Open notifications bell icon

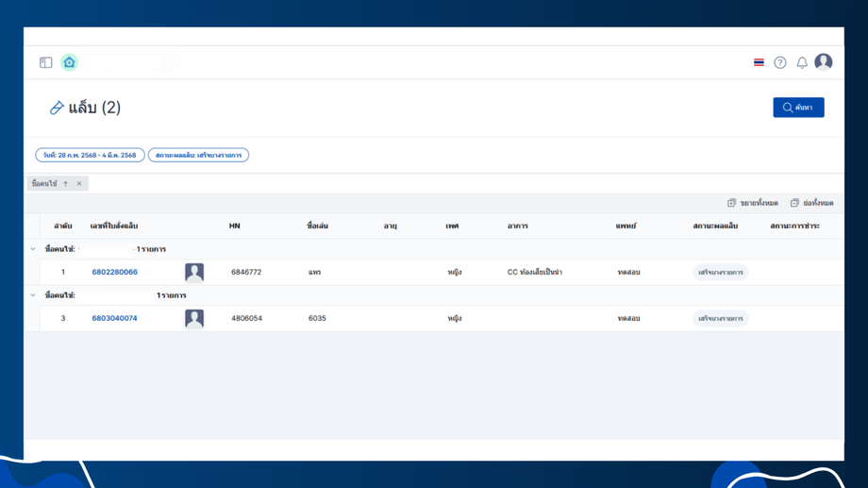click(802, 62)
